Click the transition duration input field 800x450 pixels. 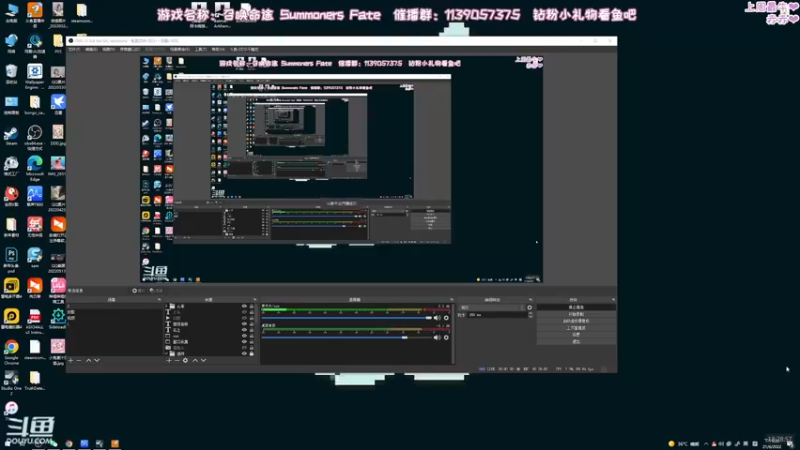tap(496, 315)
